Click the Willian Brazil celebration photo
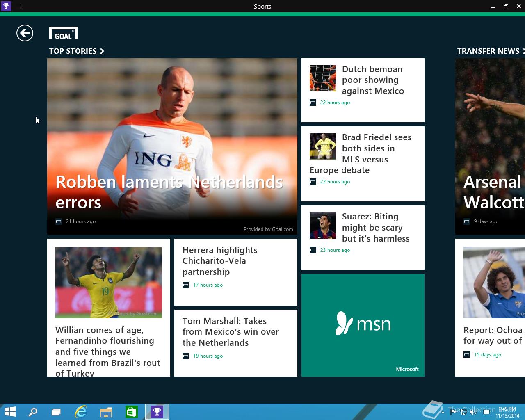525x420 pixels. (109, 283)
